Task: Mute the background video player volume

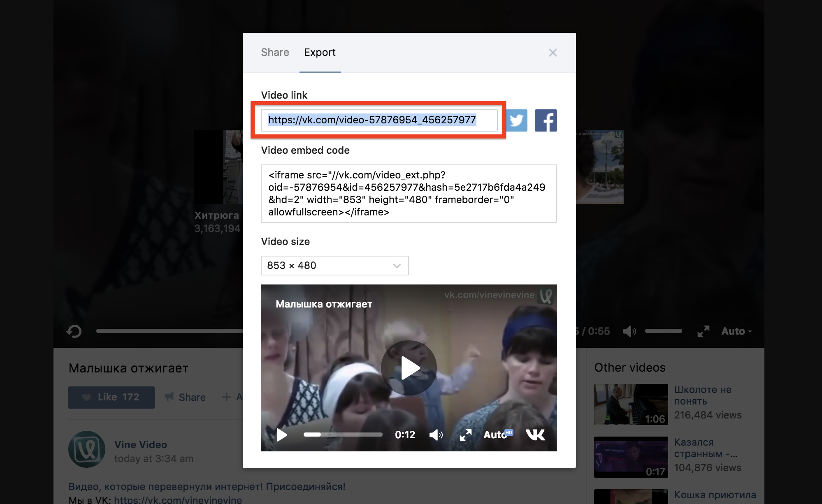Action: (x=629, y=331)
